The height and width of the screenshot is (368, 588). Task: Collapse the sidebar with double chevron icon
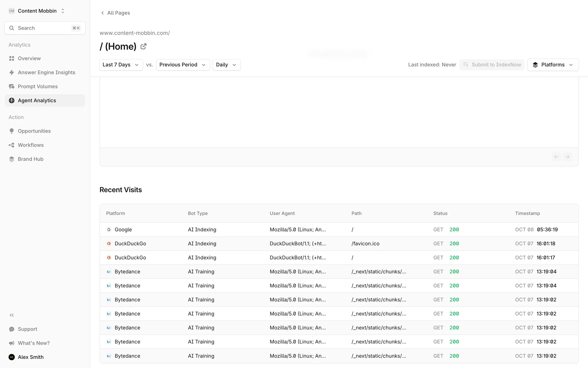[12, 315]
